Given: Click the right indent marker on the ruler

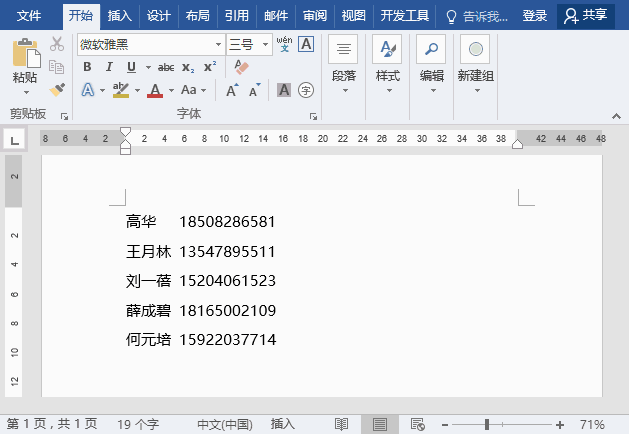Looking at the screenshot, I should coord(517,144).
